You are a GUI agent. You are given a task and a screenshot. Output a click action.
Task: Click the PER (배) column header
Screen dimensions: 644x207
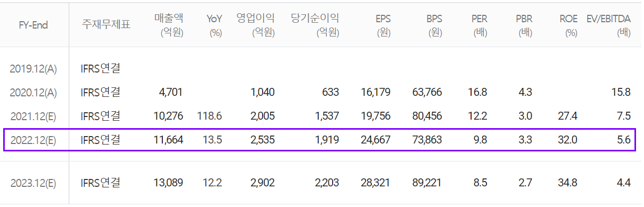pos(480,25)
